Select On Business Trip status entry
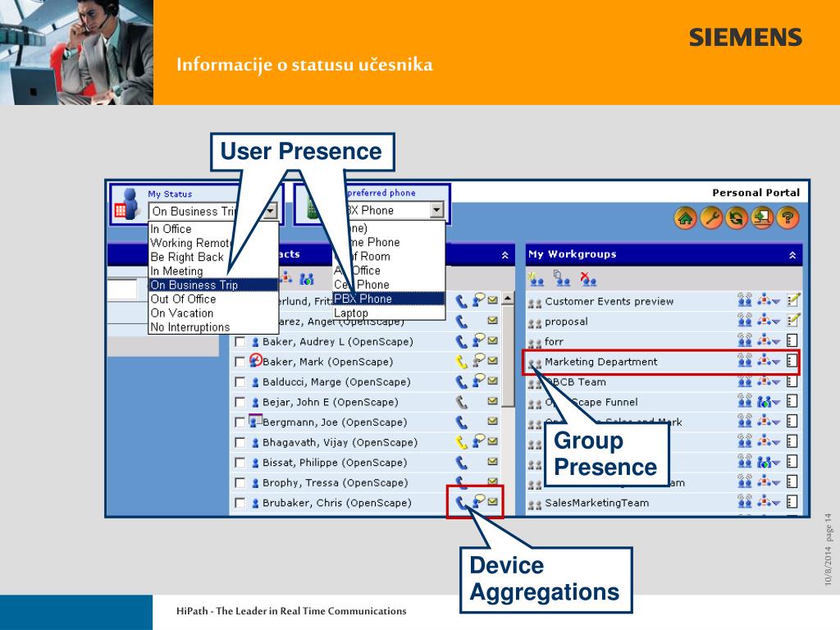This screenshot has width=840, height=630. point(213,285)
